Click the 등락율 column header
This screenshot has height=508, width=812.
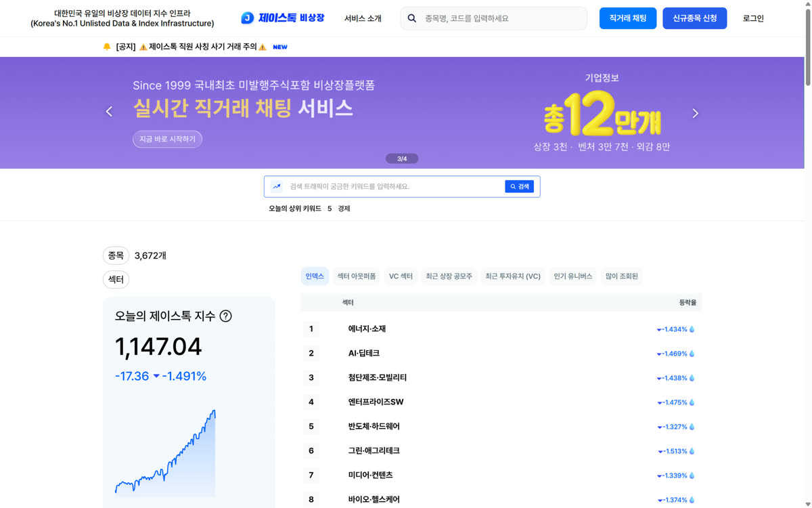click(687, 303)
